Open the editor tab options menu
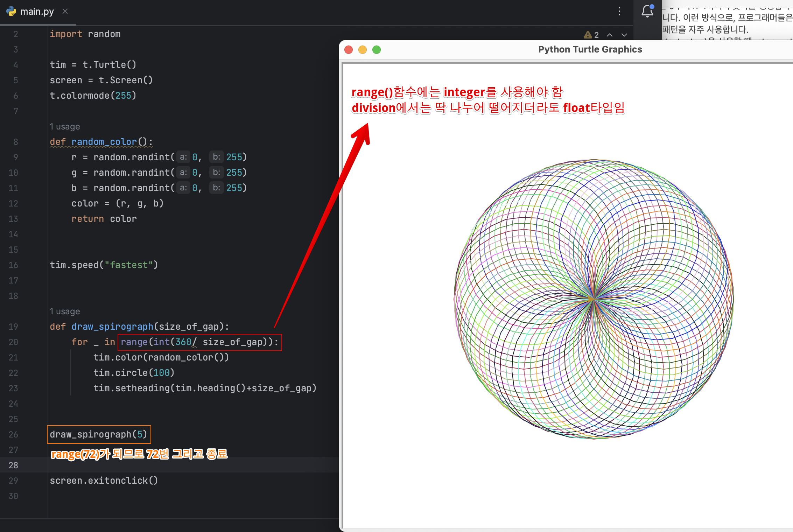This screenshot has width=793, height=532. pos(619,12)
